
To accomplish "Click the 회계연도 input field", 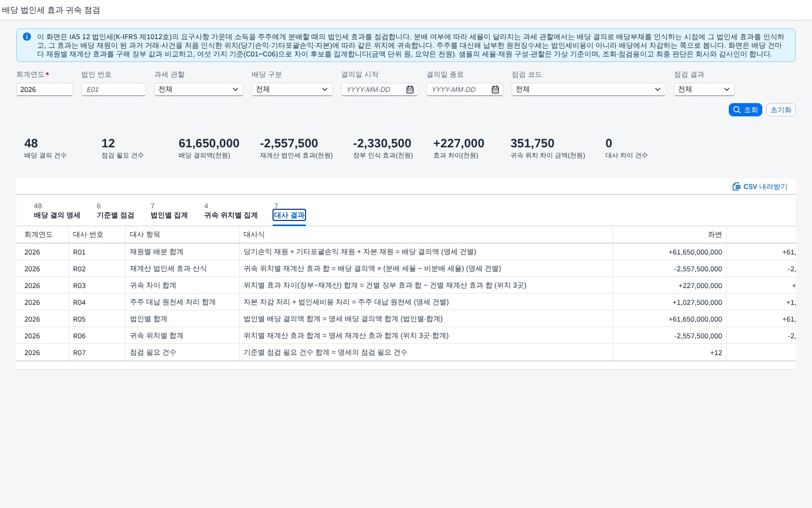I will [45, 89].
